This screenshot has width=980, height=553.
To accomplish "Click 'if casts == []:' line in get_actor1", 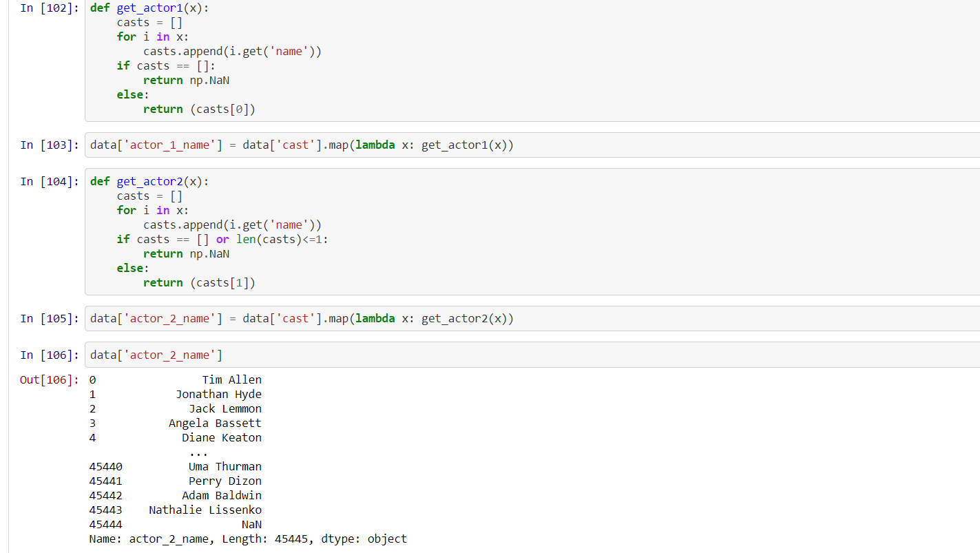I will pyautogui.click(x=166, y=65).
